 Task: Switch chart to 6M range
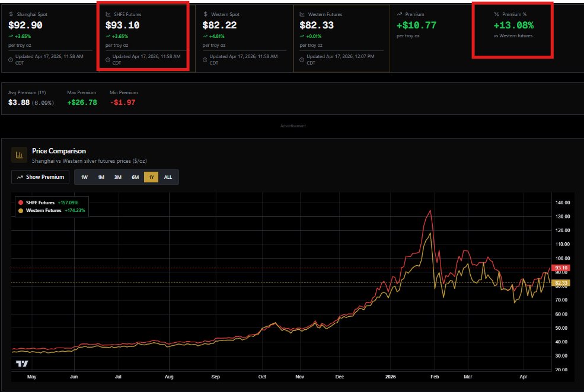pyautogui.click(x=135, y=177)
